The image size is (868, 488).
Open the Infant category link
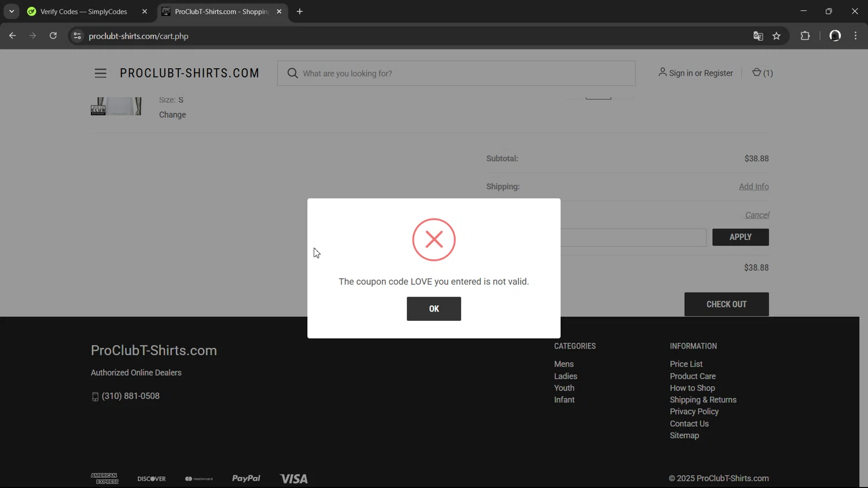[x=564, y=400]
